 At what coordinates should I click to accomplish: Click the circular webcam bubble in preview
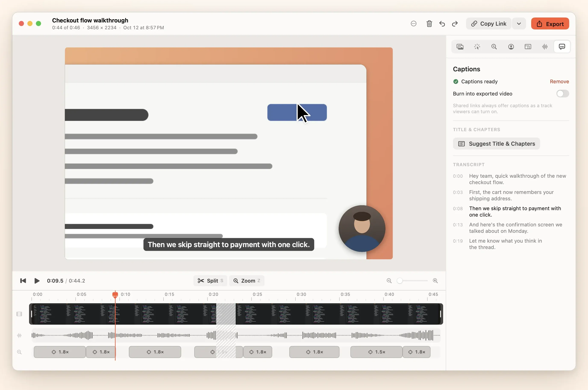(362, 228)
